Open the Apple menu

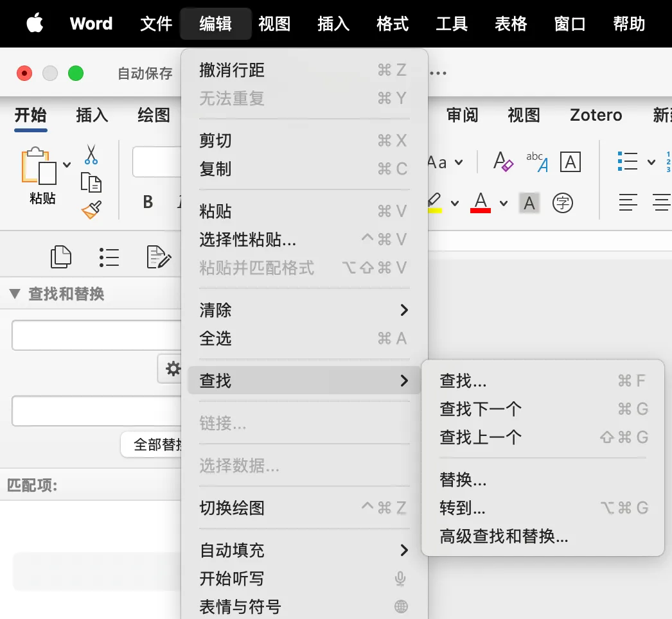coord(35,23)
